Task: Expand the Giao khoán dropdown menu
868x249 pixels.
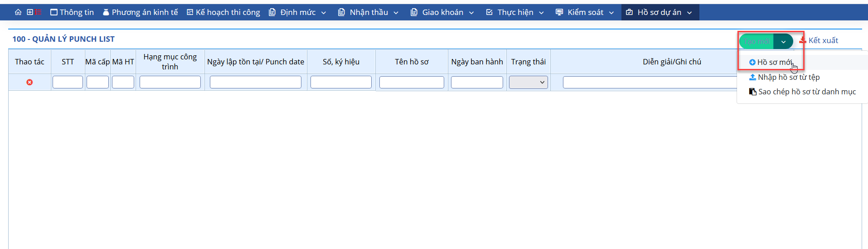Action: [442, 12]
